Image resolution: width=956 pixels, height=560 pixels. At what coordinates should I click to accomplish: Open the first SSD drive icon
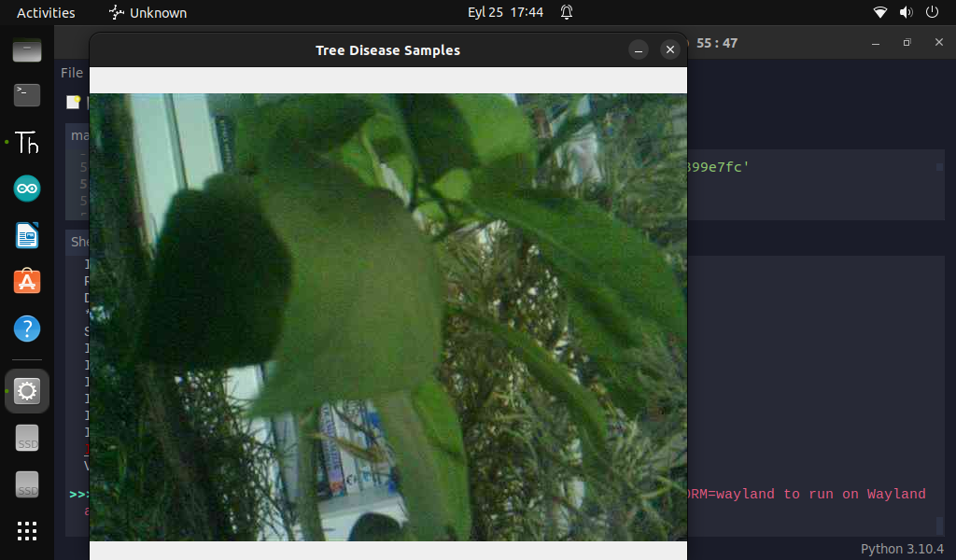coord(27,440)
